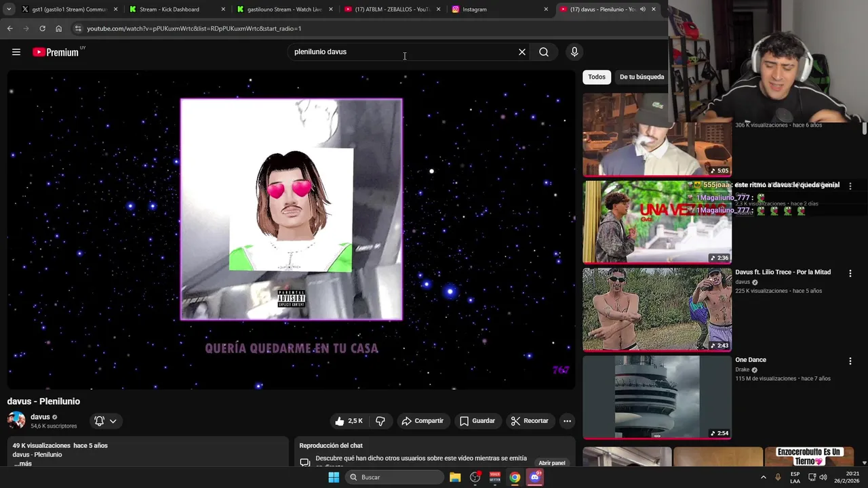This screenshot has height=488, width=868.
Task: Open Discord from taskbar
Action: [535, 477]
